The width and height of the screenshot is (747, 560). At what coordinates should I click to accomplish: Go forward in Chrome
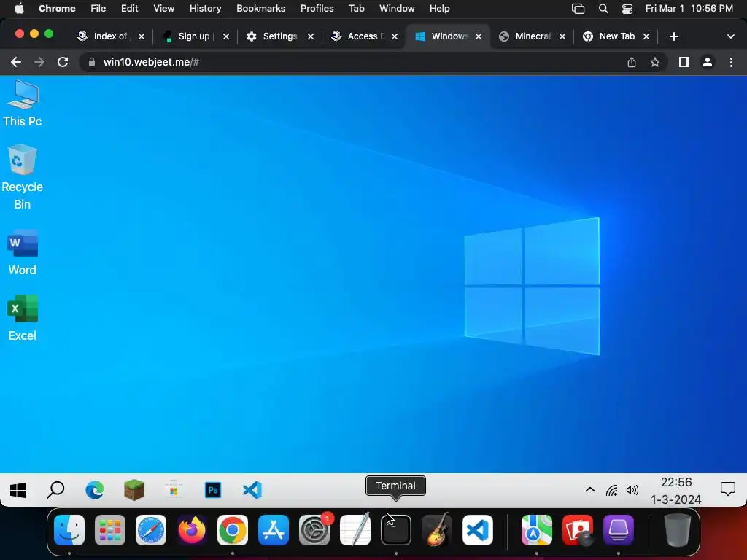[39, 62]
